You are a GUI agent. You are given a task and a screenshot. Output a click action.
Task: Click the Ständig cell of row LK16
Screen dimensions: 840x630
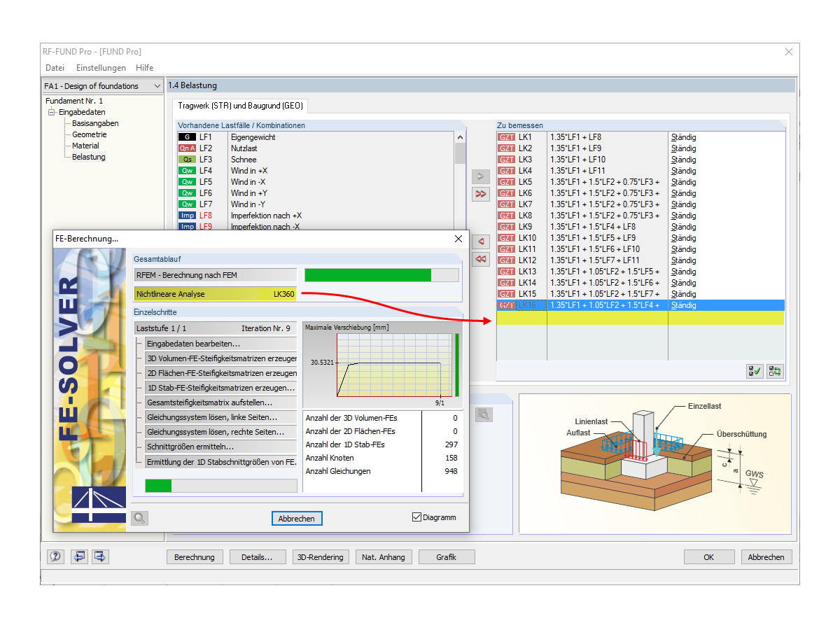[x=726, y=305]
